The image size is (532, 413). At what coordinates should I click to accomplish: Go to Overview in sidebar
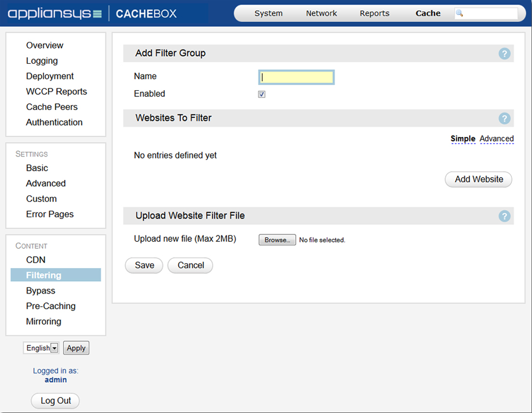point(45,45)
